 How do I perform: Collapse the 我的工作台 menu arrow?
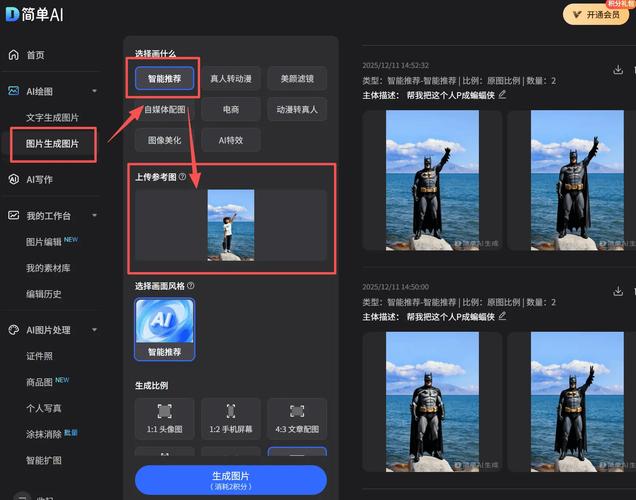click(x=94, y=215)
